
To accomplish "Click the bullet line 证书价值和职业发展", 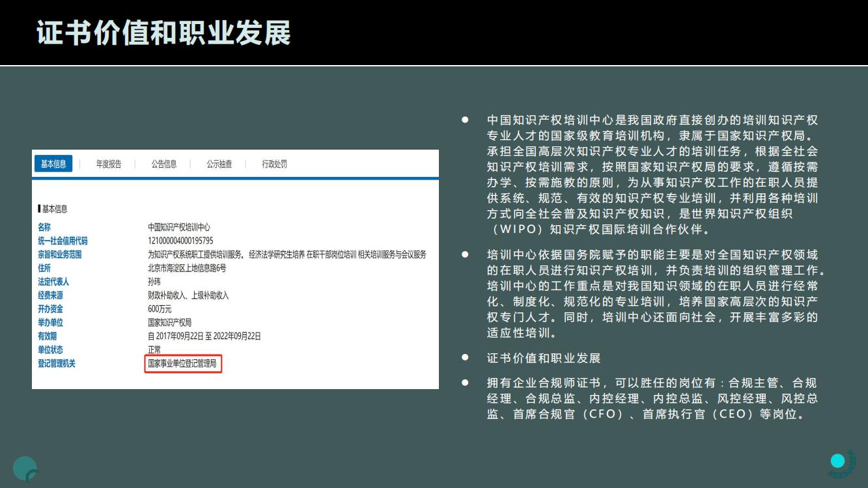I will (x=544, y=359).
